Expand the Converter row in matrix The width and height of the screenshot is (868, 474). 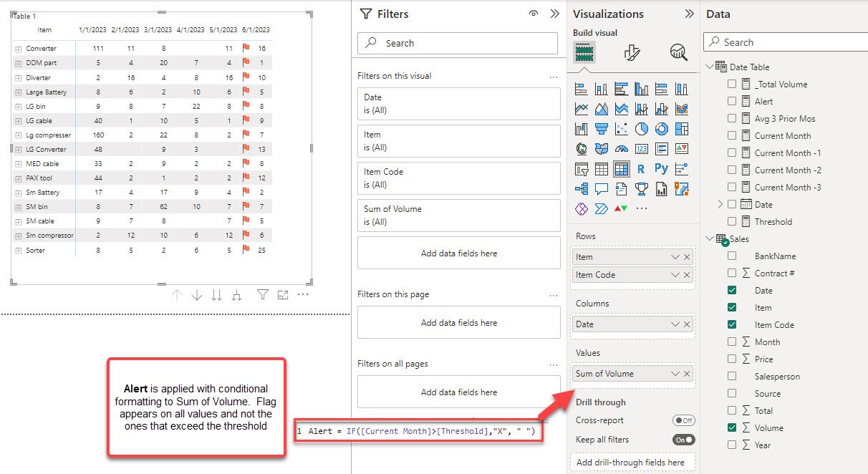[x=19, y=49]
